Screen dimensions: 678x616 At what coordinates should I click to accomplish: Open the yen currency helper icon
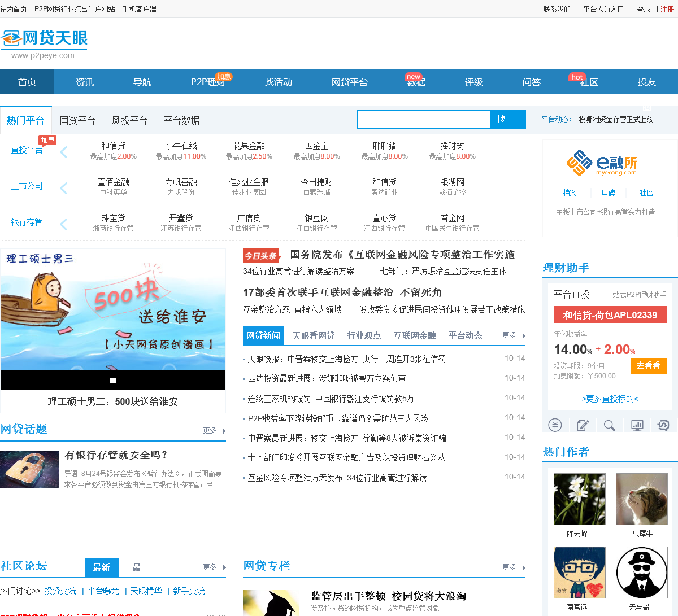coord(555,425)
